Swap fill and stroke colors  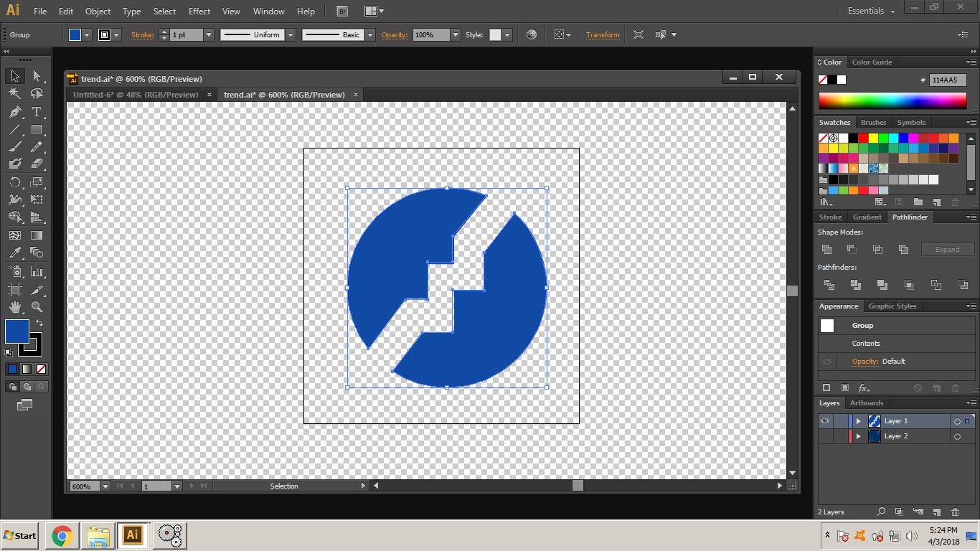[39, 324]
